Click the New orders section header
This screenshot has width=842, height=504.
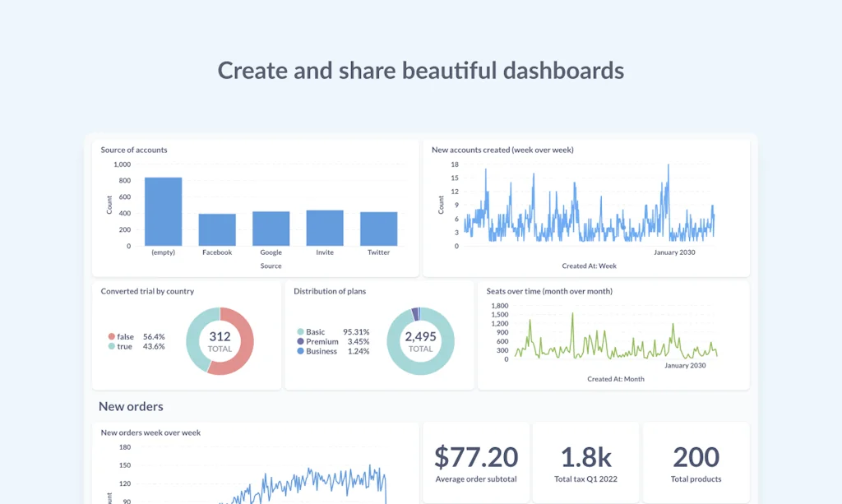tap(131, 406)
